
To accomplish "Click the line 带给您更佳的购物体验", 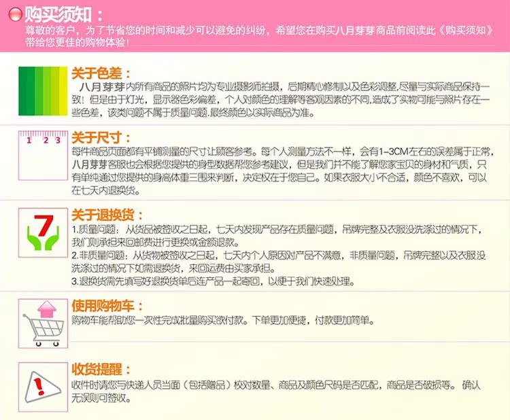I will (78, 43).
